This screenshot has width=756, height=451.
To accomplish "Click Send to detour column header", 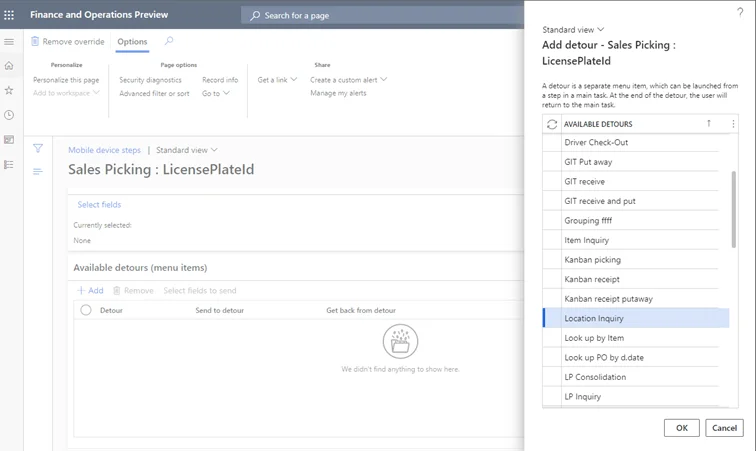I will tap(219, 310).
